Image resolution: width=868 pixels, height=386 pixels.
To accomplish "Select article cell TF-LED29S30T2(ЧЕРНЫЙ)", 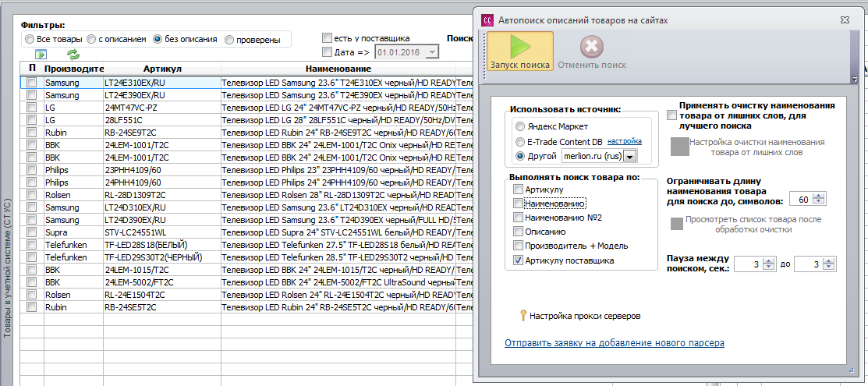I will click(x=162, y=257).
